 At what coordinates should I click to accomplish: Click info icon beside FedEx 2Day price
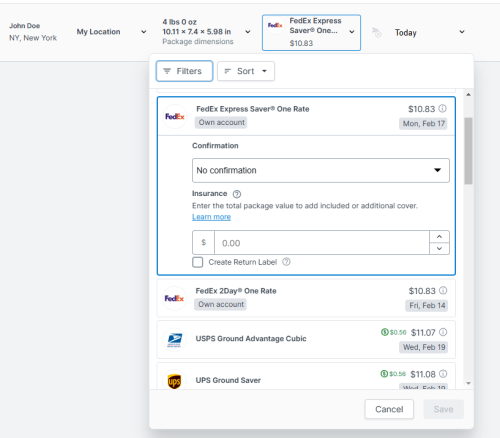[443, 291]
